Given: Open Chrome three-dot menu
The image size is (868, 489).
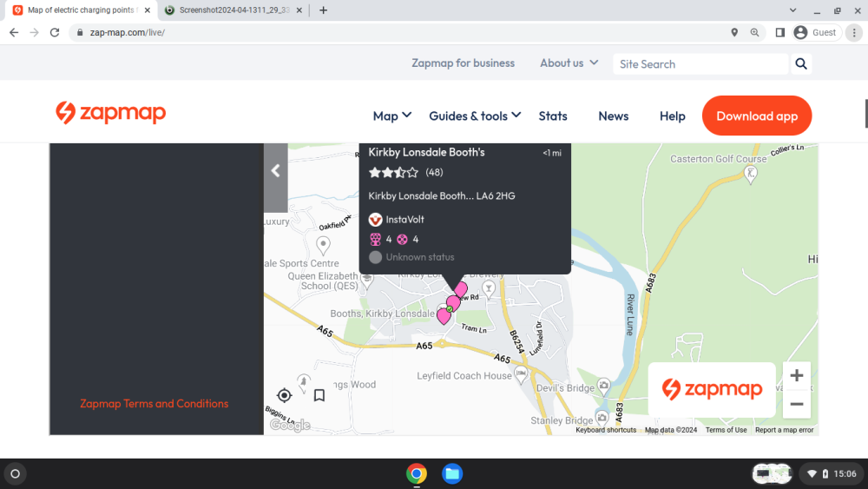Looking at the screenshot, I should (854, 33).
